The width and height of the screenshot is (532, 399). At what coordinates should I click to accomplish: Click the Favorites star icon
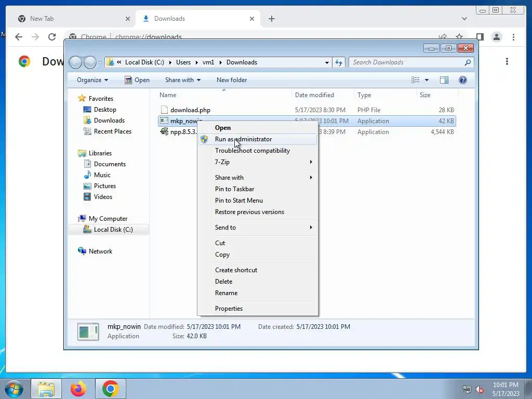(82, 98)
